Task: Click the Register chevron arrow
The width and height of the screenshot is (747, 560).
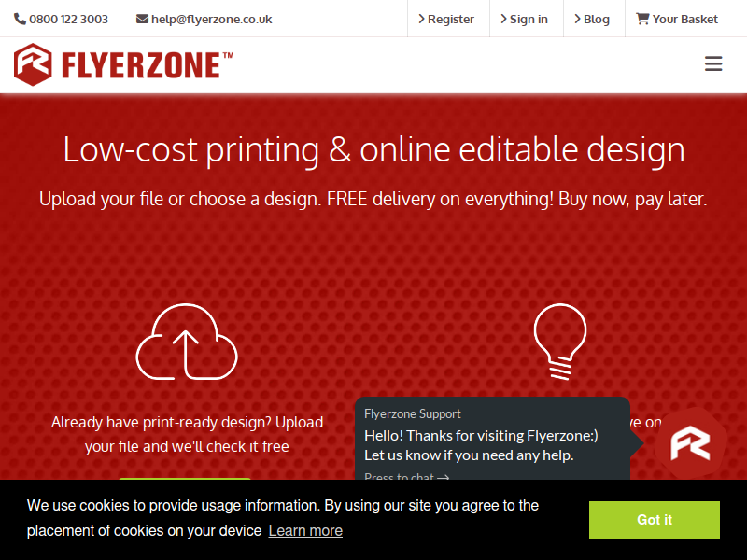Action: pyautogui.click(x=421, y=19)
